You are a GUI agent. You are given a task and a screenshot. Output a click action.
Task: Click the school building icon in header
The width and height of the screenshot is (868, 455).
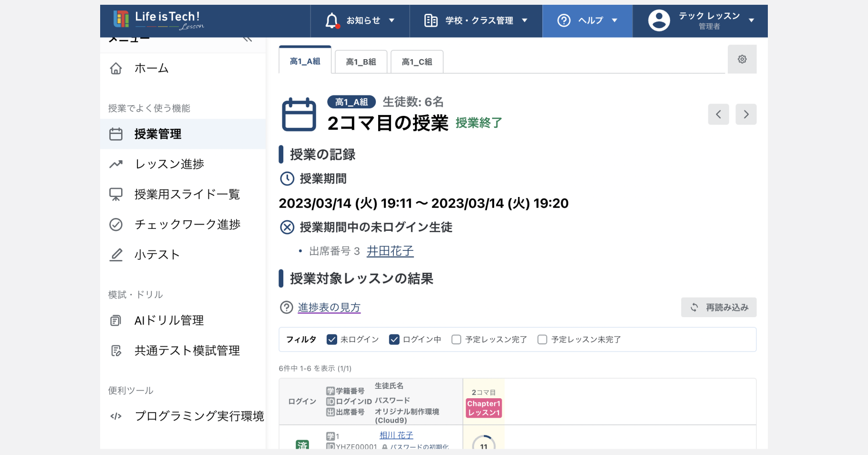(x=431, y=21)
